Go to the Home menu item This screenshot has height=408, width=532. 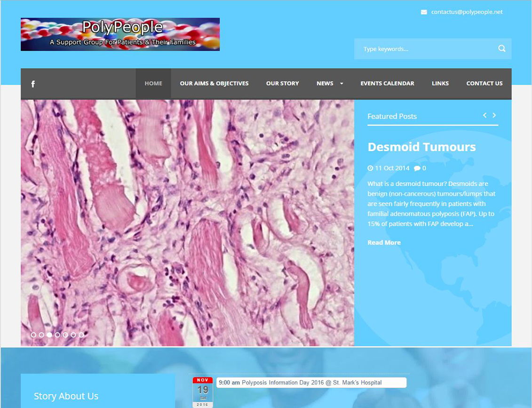point(153,83)
